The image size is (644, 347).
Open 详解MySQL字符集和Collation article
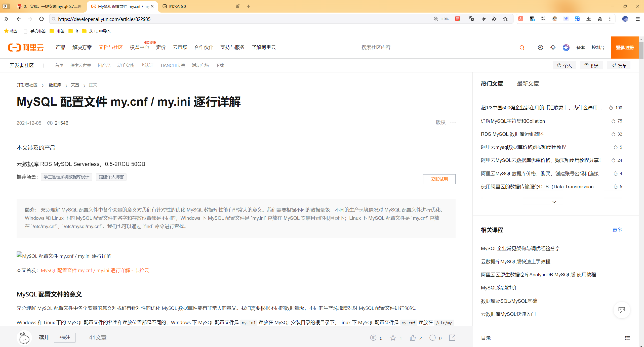coord(513,121)
